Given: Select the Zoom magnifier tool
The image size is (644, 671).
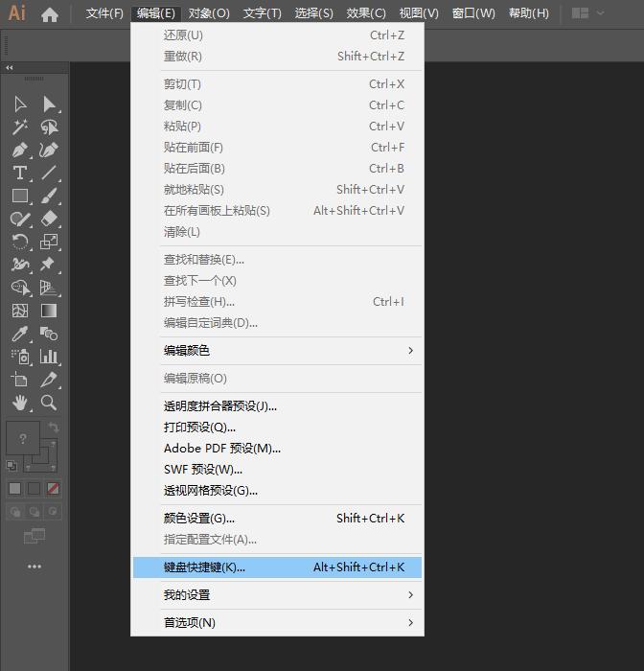Looking at the screenshot, I should [x=49, y=403].
